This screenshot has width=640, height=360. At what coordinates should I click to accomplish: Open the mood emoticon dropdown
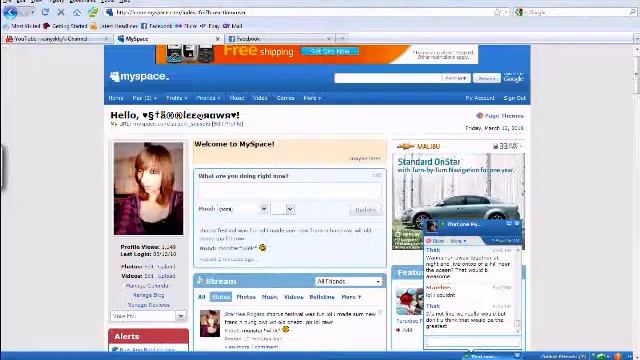pyautogui.click(x=290, y=209)
